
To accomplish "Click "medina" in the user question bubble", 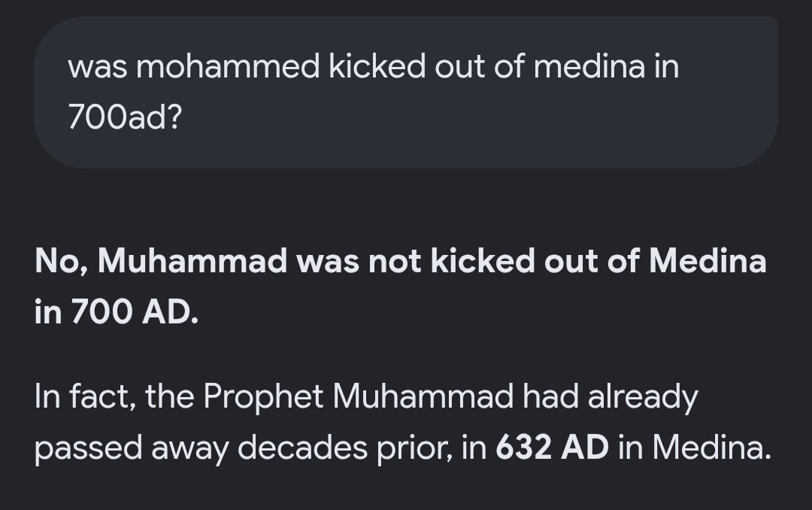I will [x=589, y=67].
